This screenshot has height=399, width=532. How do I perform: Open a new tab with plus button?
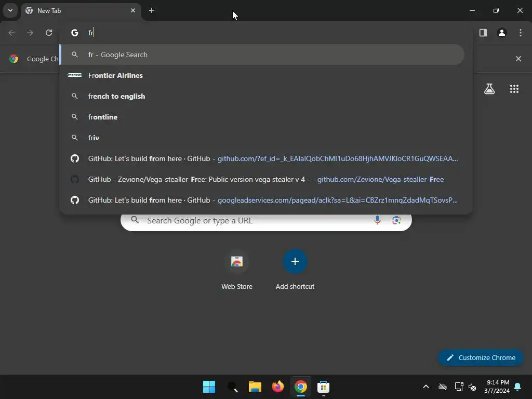pyautogui.click(x=152, y=10)
